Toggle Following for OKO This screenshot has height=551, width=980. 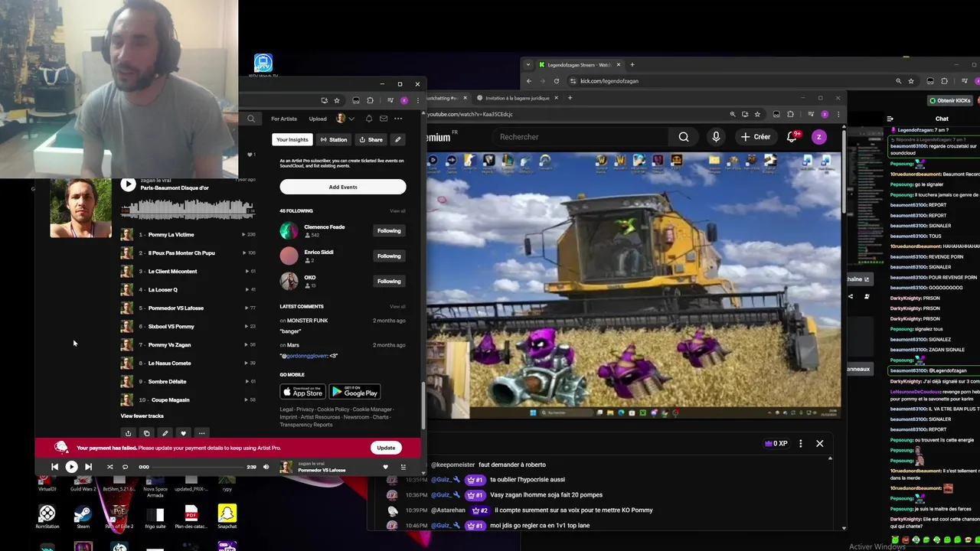click(389, 281)
